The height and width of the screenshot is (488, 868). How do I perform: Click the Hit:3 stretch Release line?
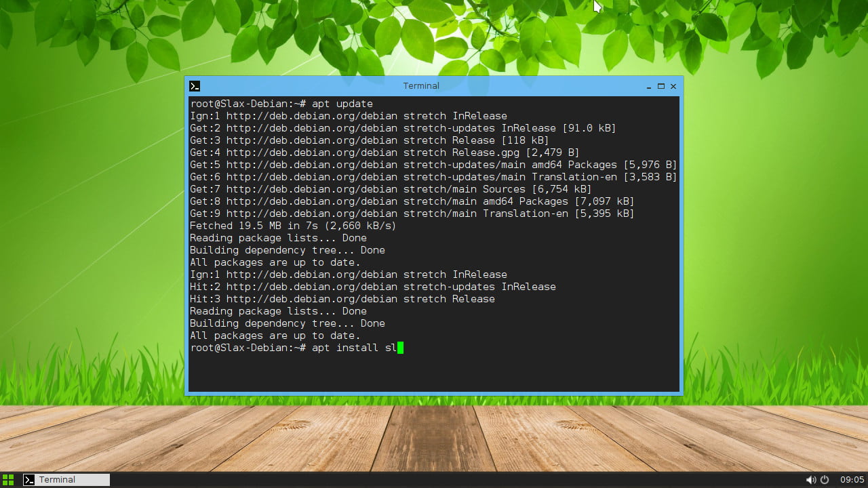click(342, 299)
